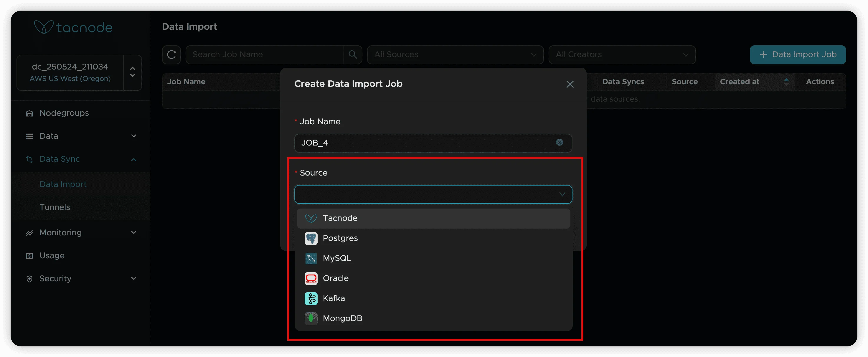Select Tacnode as the source

point(340,218)
